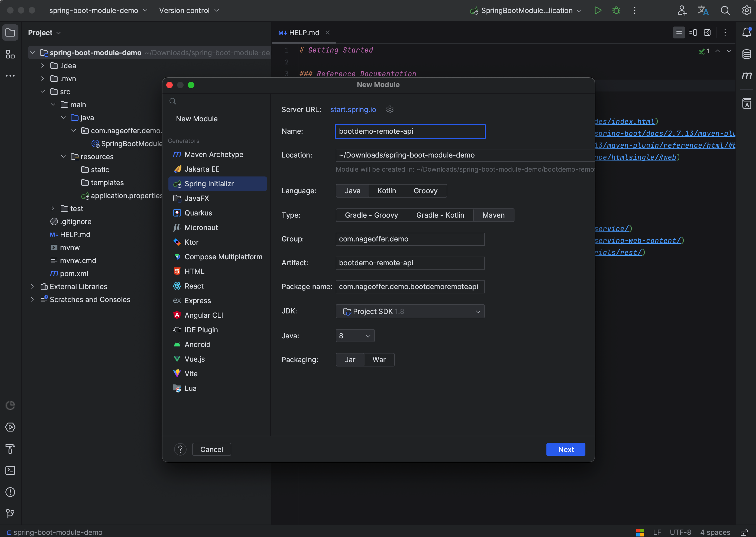
Task: Select Groovy language option
Action: pos(425,191)
